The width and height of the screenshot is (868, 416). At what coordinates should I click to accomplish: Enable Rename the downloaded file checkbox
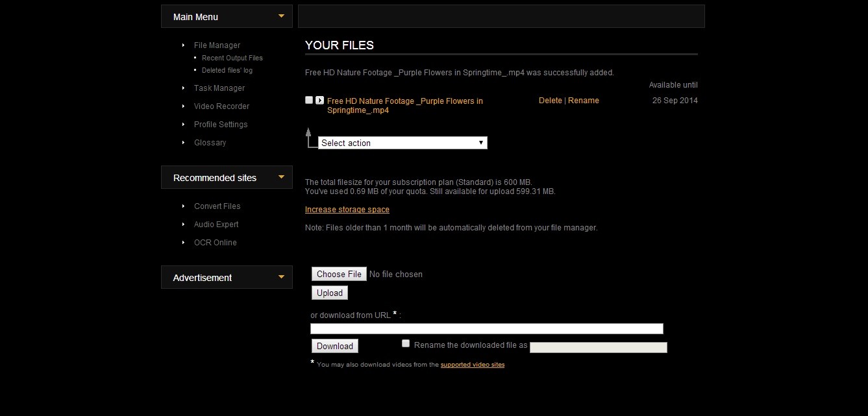tap(406, 343)
